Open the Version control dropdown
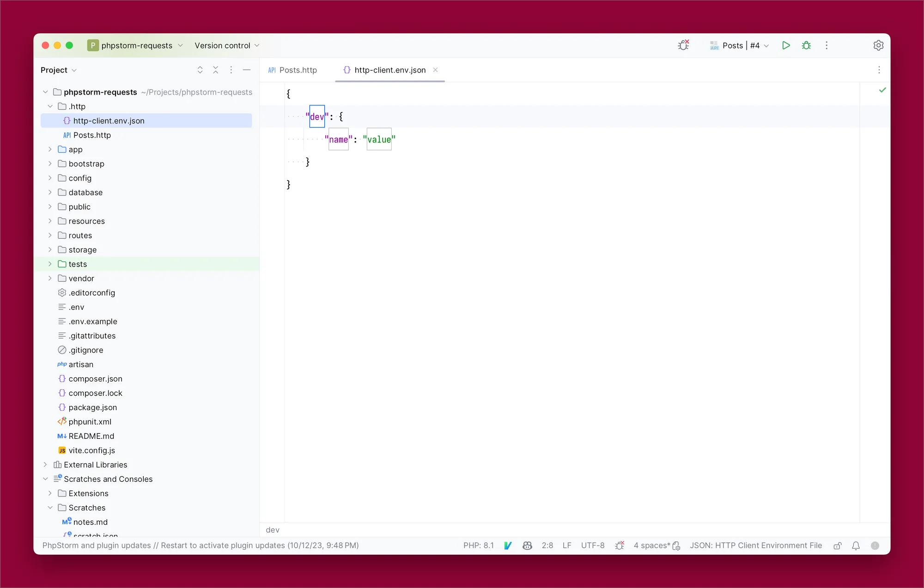This screenshot has width=924, height=588. coord(227,45)
